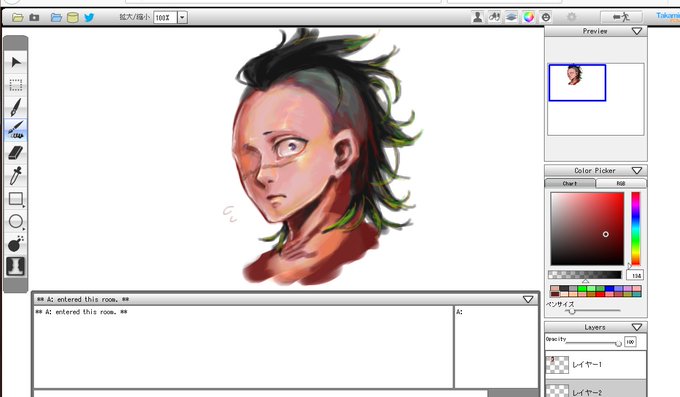Toggle the smiley face panel icon
Screen dimensions: 680x397
pyautogui.click(x=546, y=17)
